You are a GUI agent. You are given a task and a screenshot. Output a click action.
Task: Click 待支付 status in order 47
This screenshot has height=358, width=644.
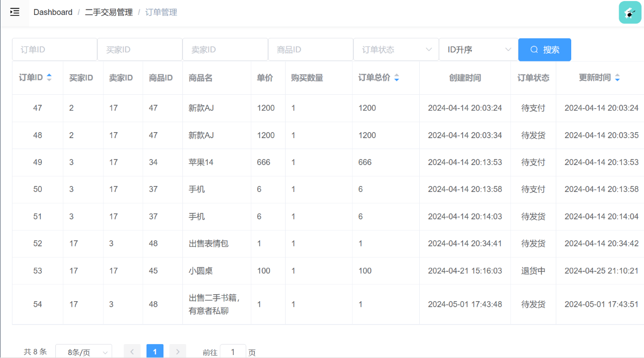533,108
